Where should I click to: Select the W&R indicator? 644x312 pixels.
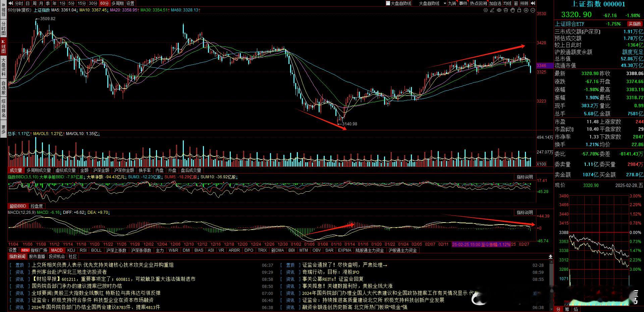(173, 250)
